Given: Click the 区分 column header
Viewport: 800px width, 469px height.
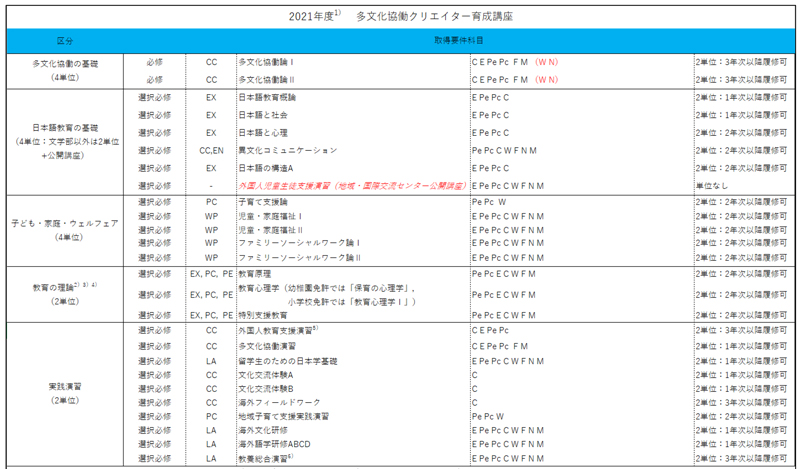Looking at the screenshot, I should point(65,41).
